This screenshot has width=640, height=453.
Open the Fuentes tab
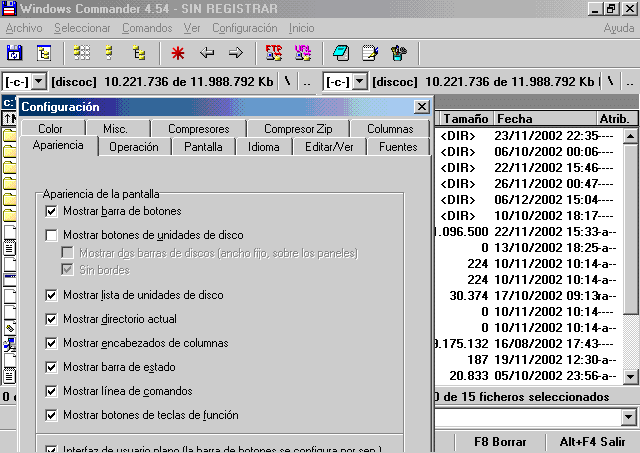tap(398, 147)
